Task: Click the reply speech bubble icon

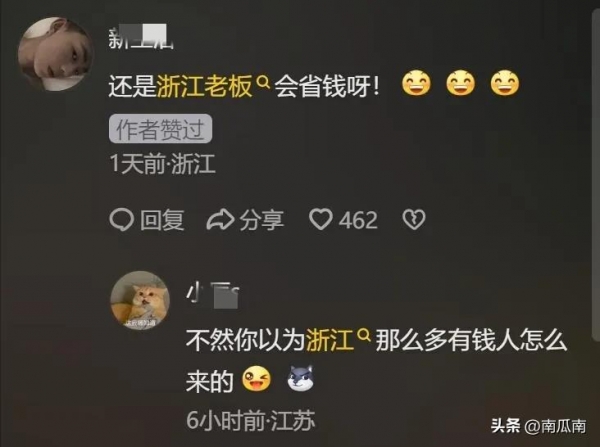Action: click(121, 220)
